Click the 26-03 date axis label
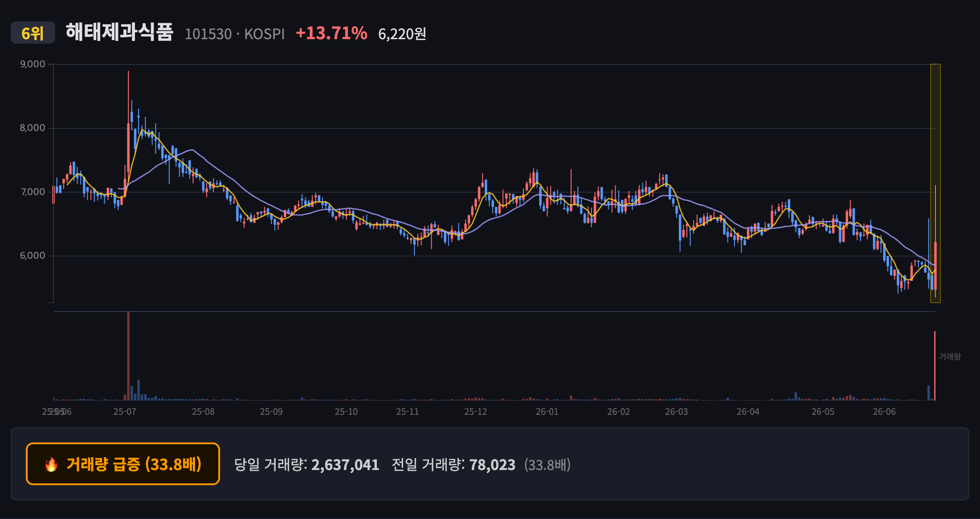Image resolution: width=980 pixels, height=519 pixels. pos(677,412)
